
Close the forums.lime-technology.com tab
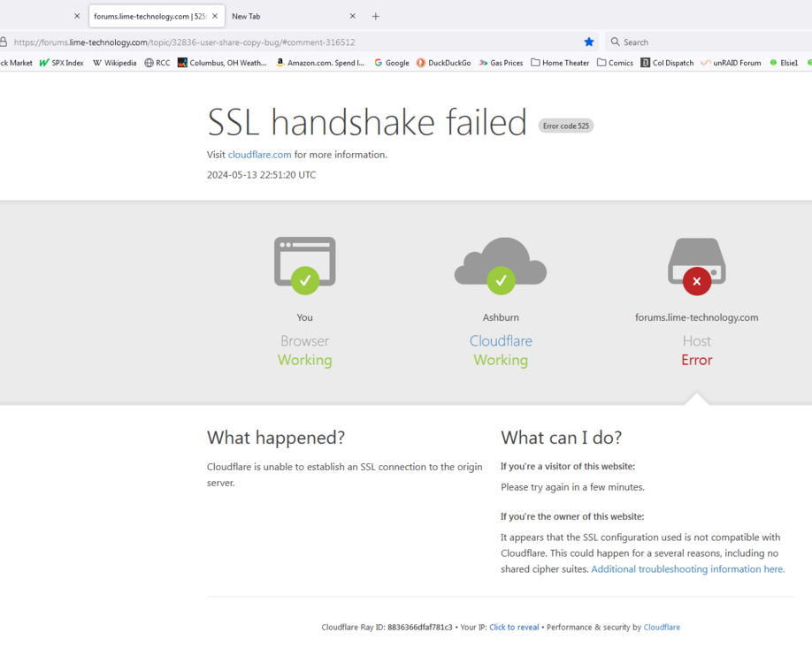215,16
